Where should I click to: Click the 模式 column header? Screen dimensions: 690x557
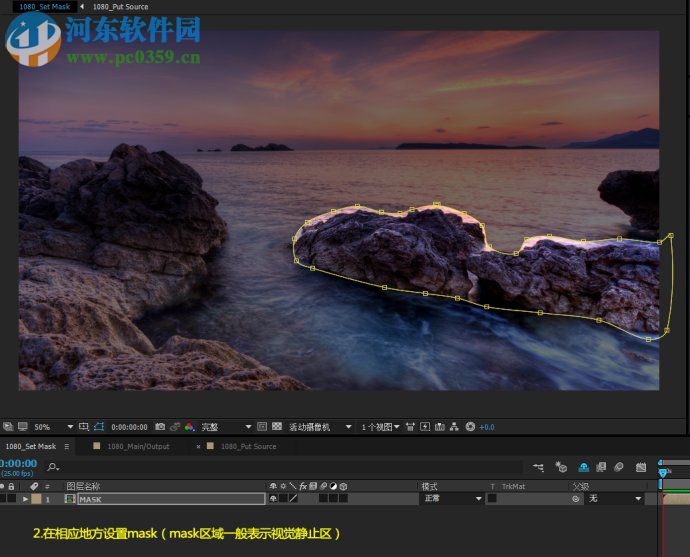[x=429, y=486]
